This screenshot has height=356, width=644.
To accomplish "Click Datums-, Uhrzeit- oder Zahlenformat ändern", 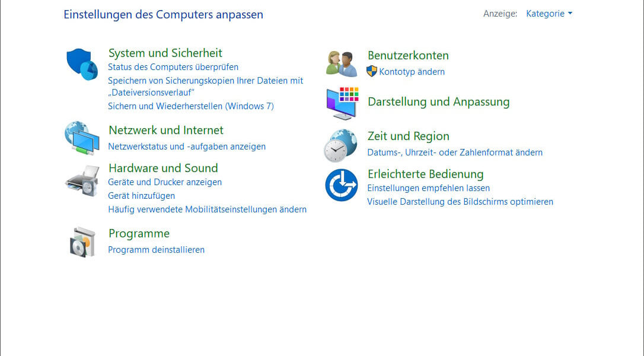I will tap(455, 152).
